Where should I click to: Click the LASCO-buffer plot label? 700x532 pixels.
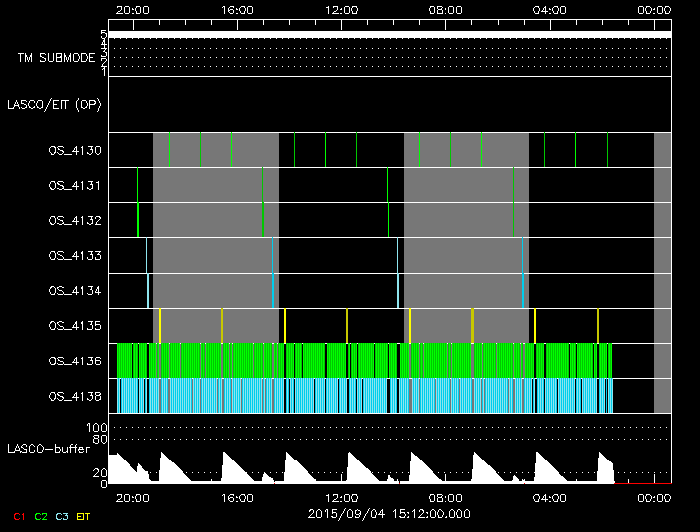coord(48,449)
